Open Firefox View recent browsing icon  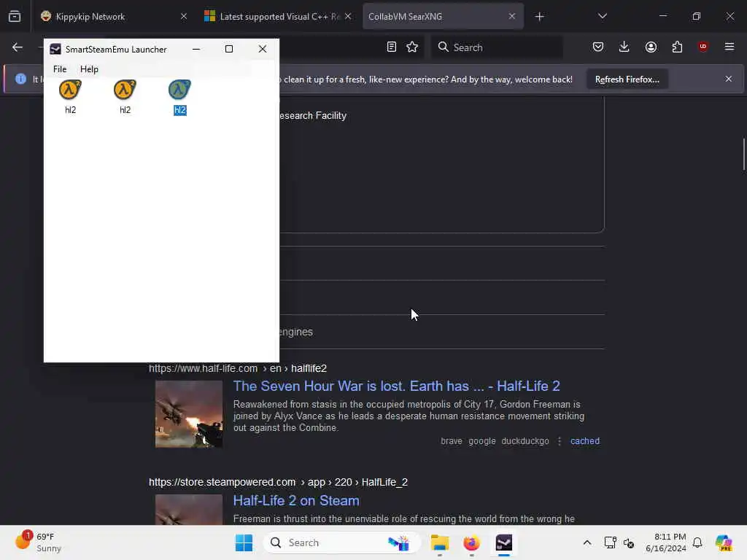[15, 16]
